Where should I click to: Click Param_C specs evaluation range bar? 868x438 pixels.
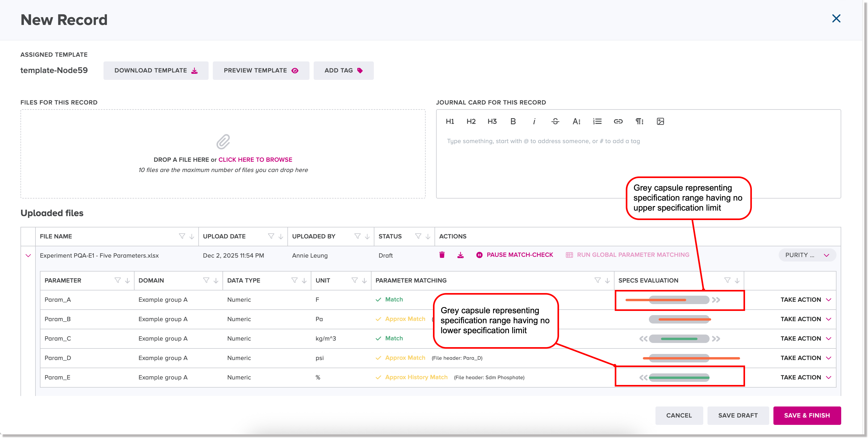tap(679, 338)
